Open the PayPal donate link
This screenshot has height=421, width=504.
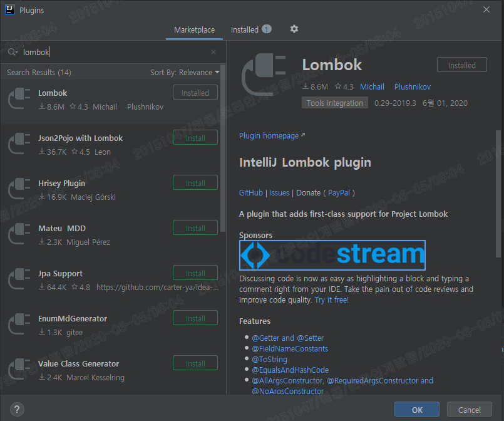[339, 193]
